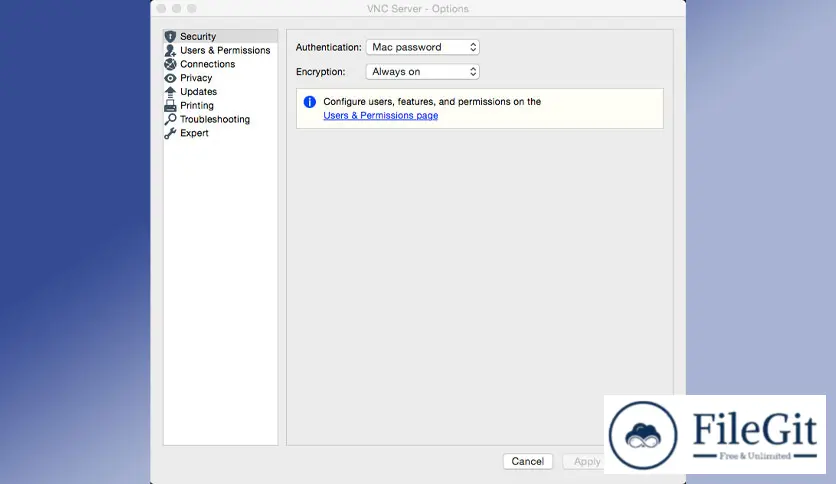This screenshot has width=836, height=484.
Task: Click the Privacy eye icon
Action: pos(170,78)
